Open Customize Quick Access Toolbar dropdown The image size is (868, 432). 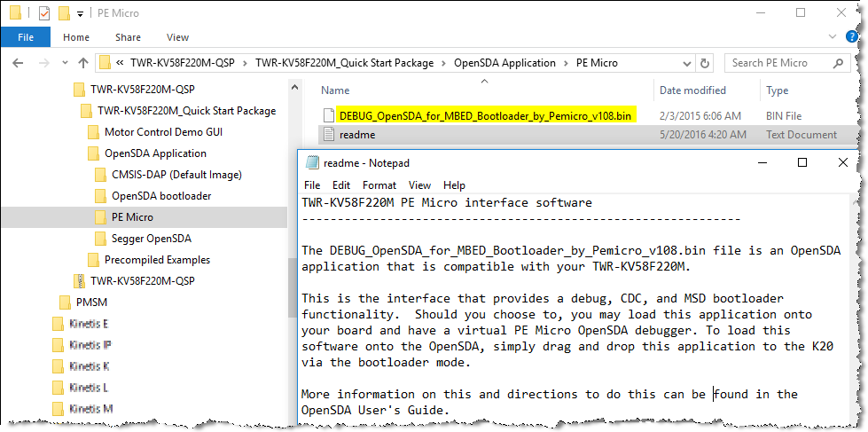tap(81, 13)
